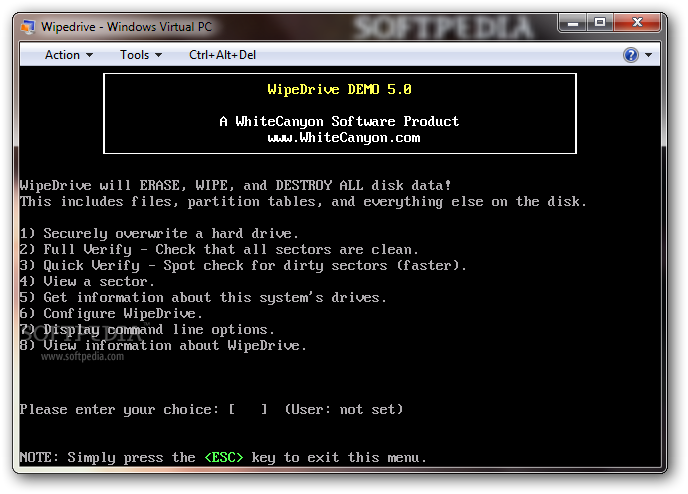
Task: Select '8) View information about WipeDrive.'
Action: (163, 346)
